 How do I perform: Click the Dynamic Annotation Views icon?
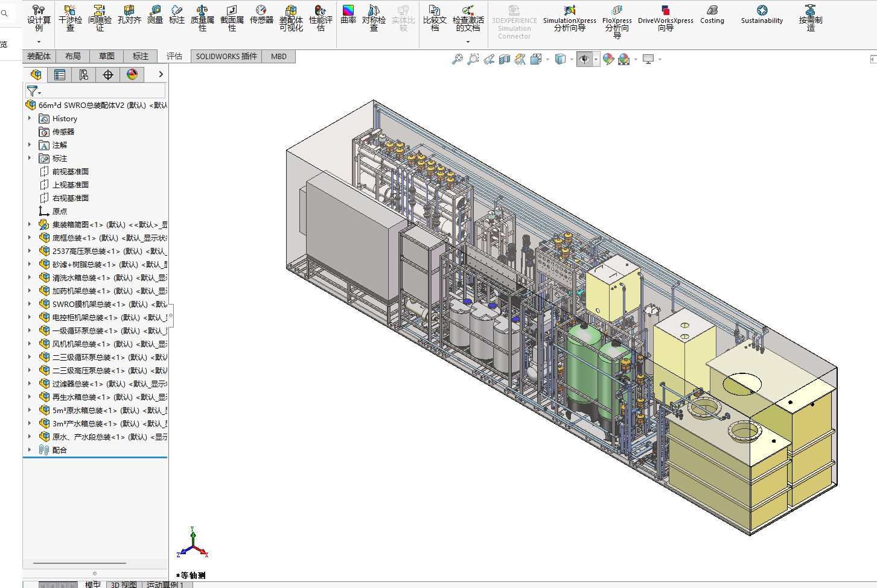click(x=520, y=59)
